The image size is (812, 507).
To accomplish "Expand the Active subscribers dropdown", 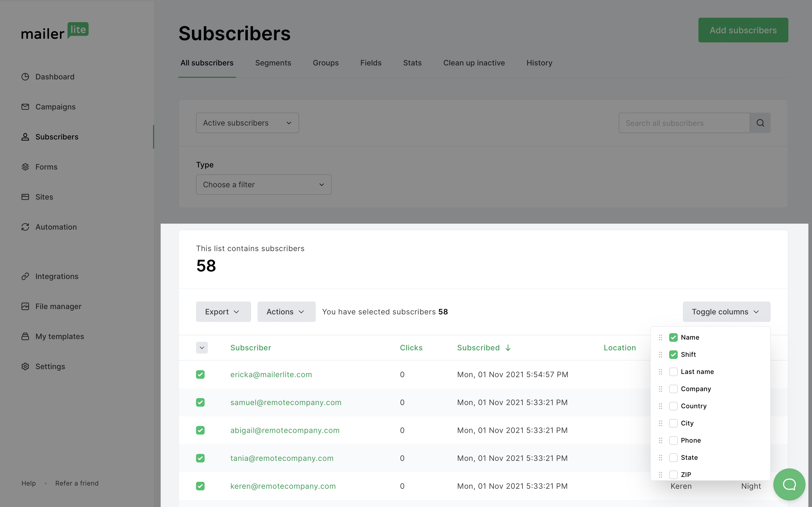I will [x=247, y=123].
